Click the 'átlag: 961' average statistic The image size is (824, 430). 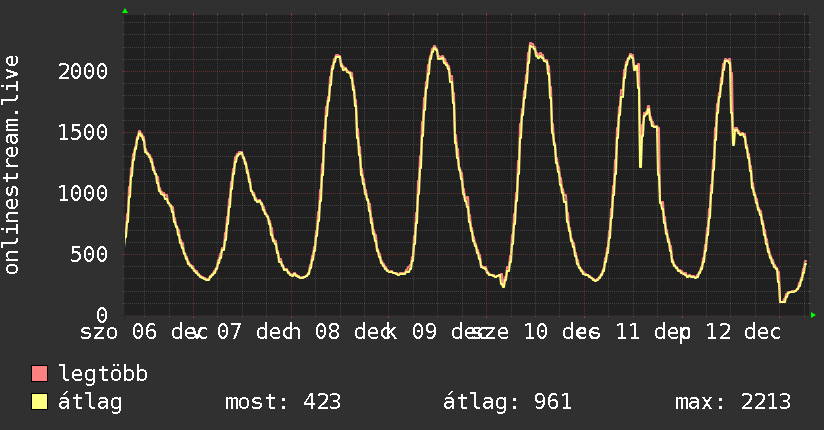507,402
